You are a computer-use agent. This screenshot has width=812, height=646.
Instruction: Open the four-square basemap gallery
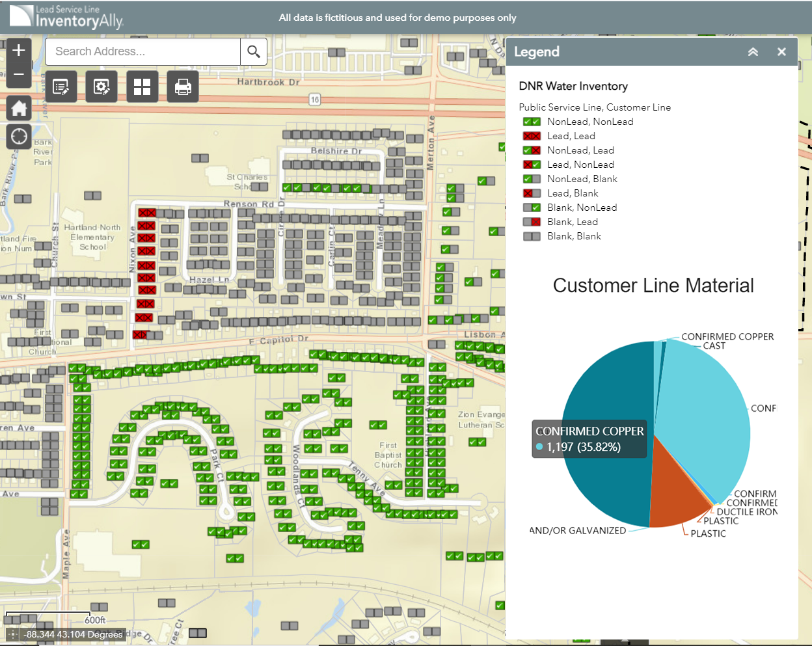(x=142, y=87)
